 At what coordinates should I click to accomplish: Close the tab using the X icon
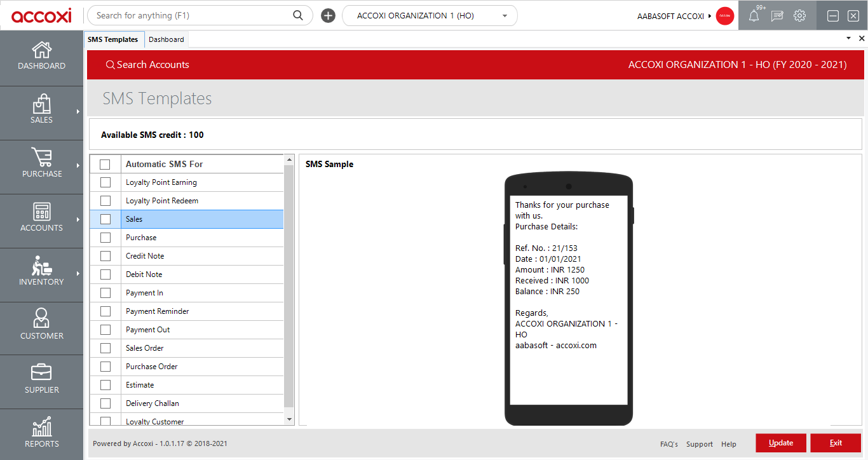pos(862,39)
